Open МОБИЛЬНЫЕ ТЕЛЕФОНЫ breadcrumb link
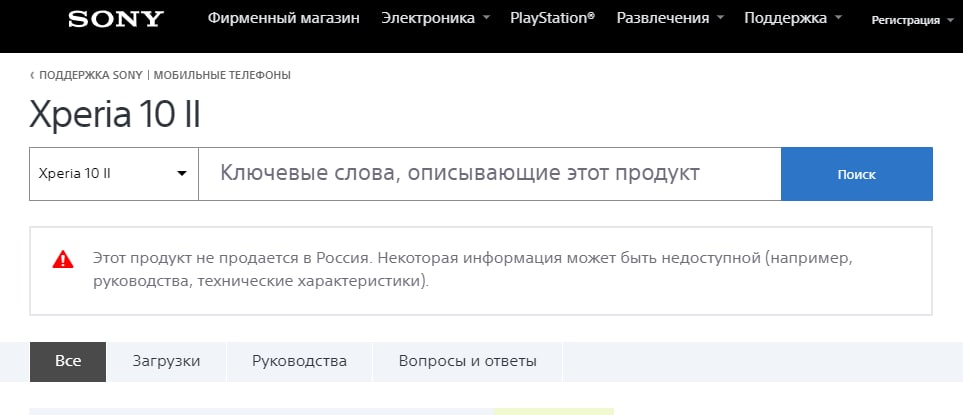 (x=222, y=76)
